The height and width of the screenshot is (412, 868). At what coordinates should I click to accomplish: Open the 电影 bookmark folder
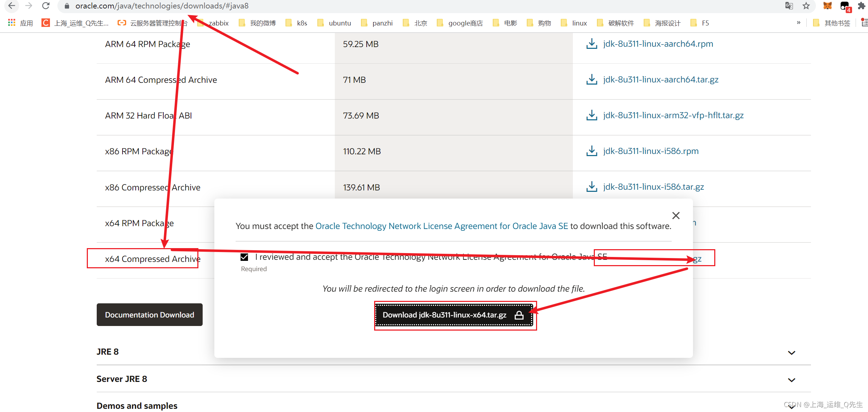point(505,23)
